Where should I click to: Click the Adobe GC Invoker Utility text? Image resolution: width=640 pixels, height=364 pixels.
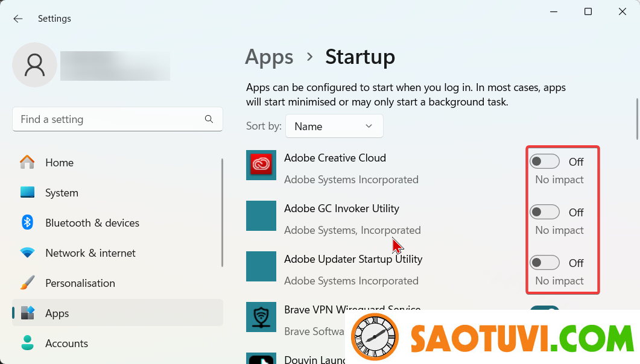[341, 209]
